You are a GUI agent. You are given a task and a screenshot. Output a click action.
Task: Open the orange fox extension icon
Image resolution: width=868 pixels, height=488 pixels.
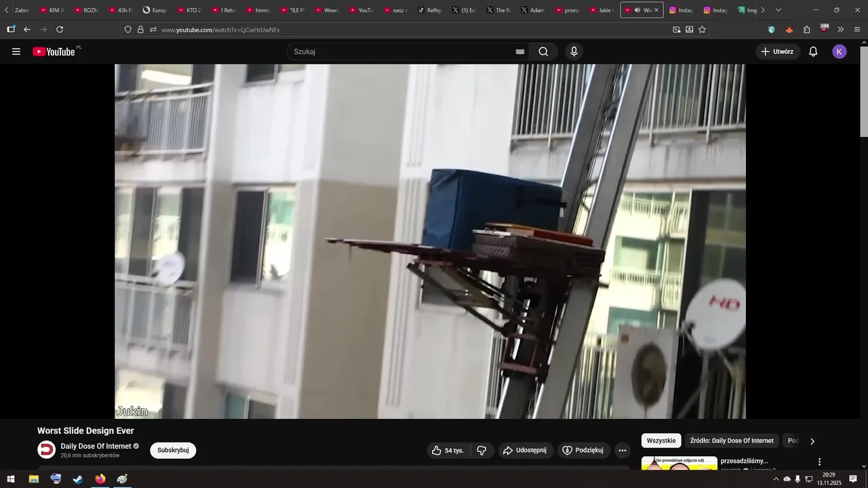789,29
